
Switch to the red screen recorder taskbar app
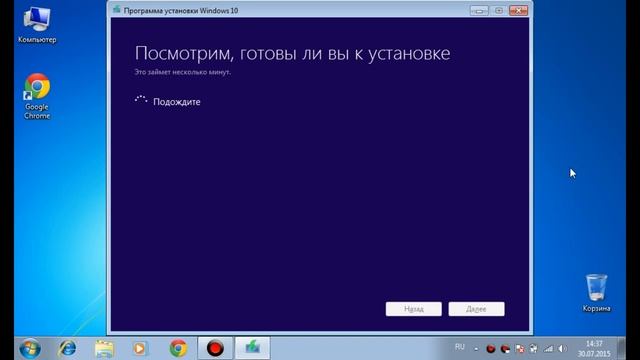point(215,349)
